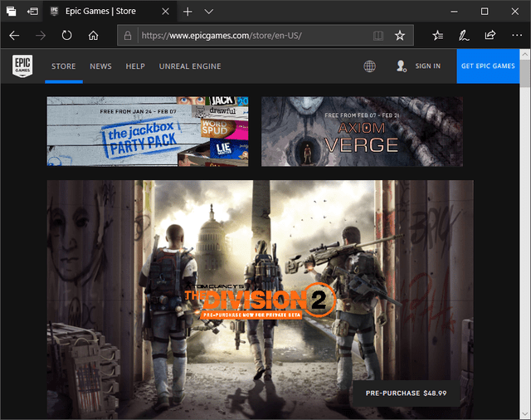Image resolution: width=531 pixels, height=420 pixels.
Task: Maximize the browser window
Action: tap(485, 12)
